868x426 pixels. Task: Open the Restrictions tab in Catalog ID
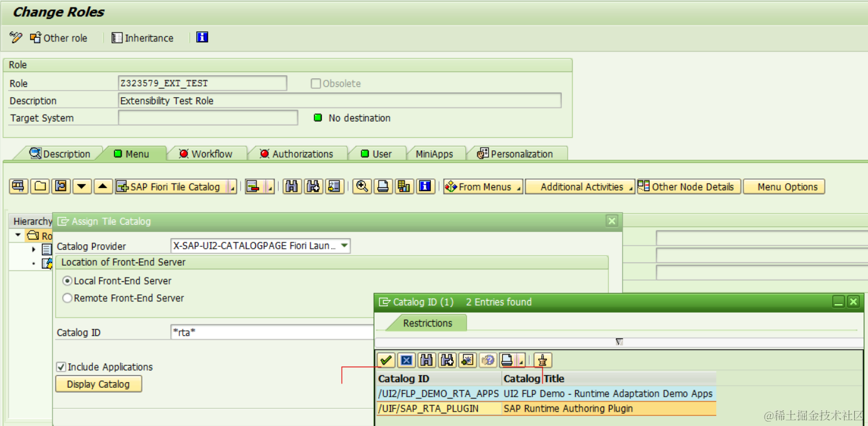coord(428,323)
